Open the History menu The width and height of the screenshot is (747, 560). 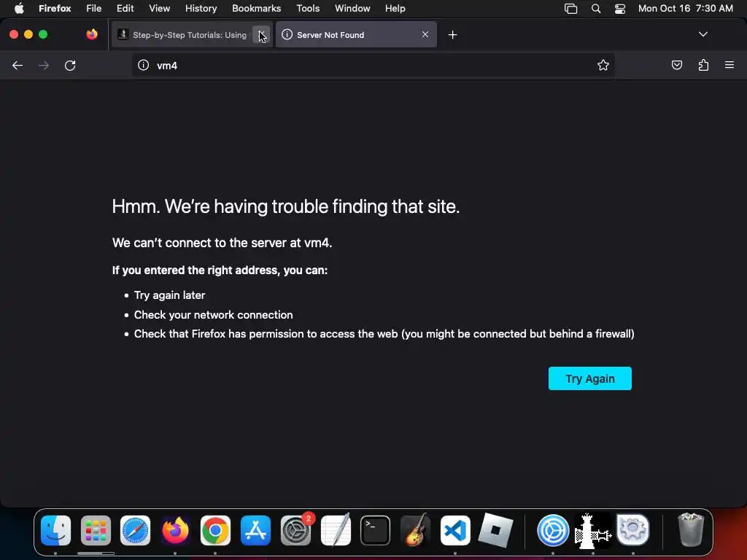click(201, 9)
